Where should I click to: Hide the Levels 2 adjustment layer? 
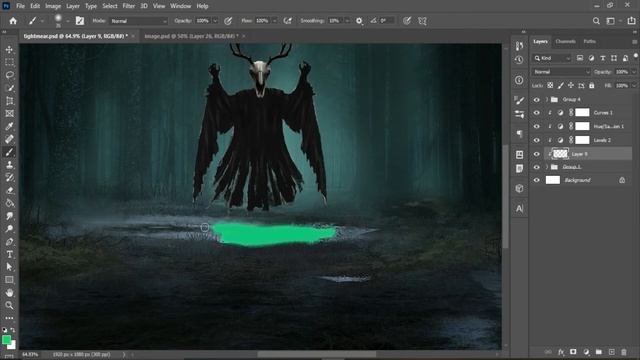click(536, 140)
